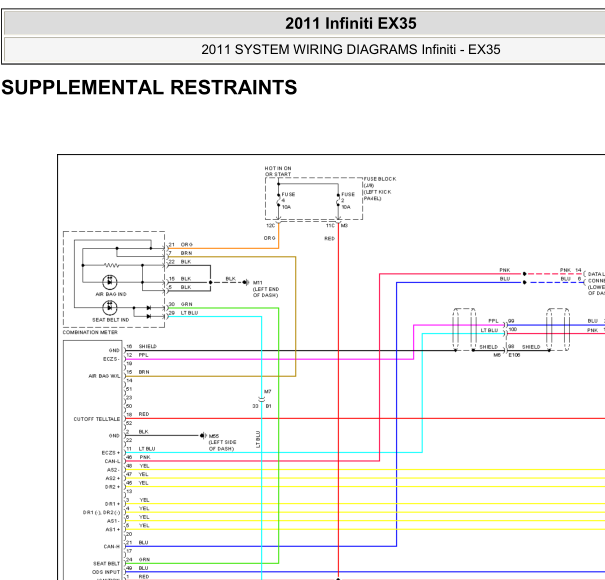
Task: Click the 'FUSE BLOCK' label
Action: 380,179
